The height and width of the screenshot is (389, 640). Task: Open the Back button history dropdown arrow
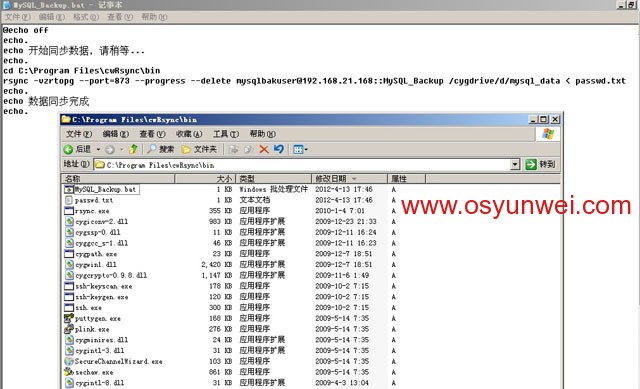pyautogui.click(x=98, y=149)
